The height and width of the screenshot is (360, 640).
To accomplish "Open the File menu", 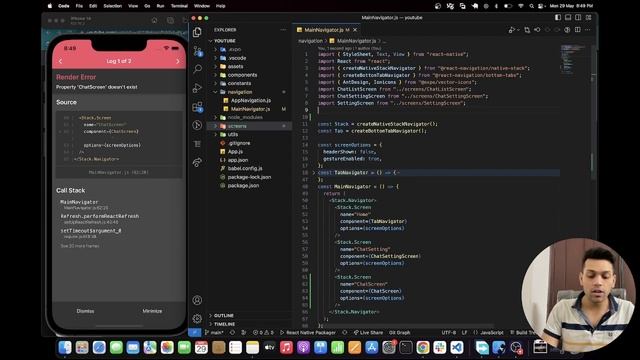I will pyautogui.click(x=79, y=6).
